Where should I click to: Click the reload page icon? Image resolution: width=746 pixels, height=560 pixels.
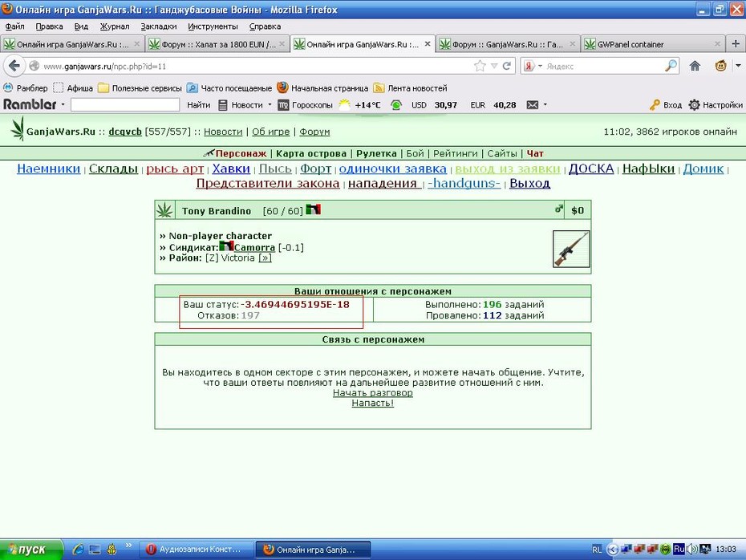pyautogui.click(x=507, y=66)
